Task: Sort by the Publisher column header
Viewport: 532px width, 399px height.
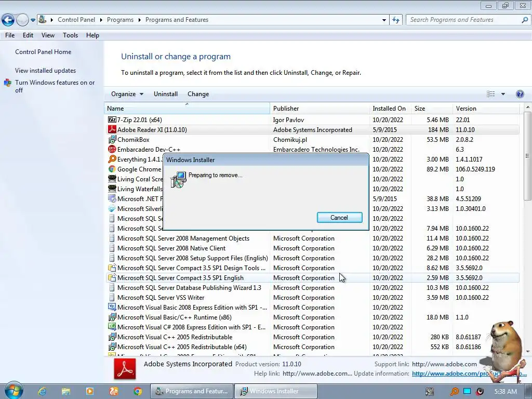Action: click(320, 109)
